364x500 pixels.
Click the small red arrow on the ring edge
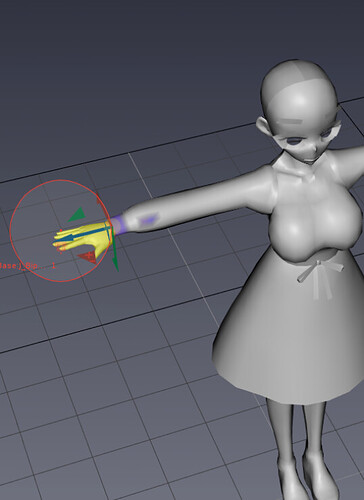99,198
